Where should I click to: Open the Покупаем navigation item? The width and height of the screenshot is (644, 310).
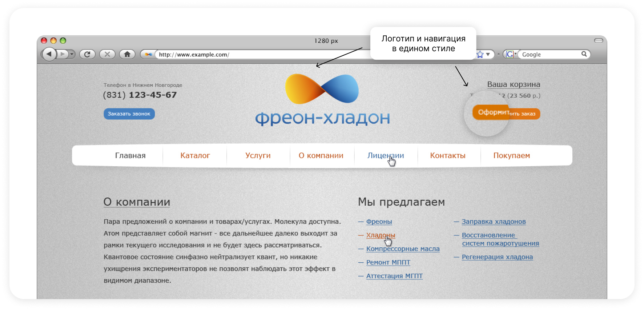pos(512,155)
